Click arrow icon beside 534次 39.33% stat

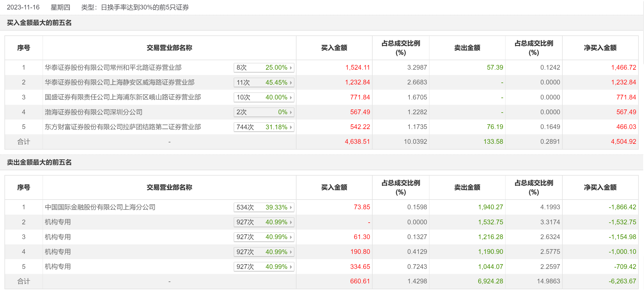point(291,208)
